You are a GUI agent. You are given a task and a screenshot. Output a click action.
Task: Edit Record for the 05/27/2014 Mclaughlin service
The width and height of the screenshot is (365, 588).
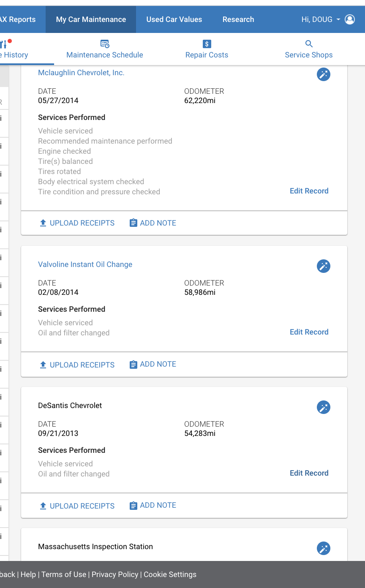(309, 191)
